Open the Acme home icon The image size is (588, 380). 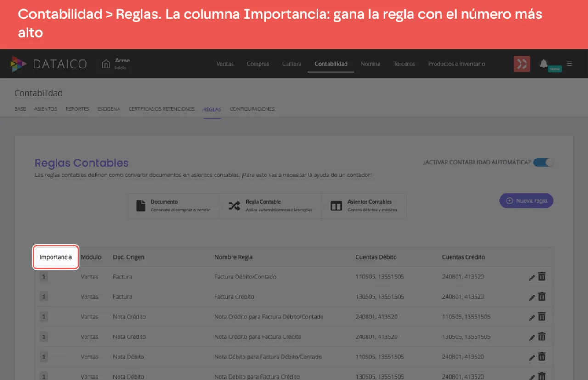(106, 64)
